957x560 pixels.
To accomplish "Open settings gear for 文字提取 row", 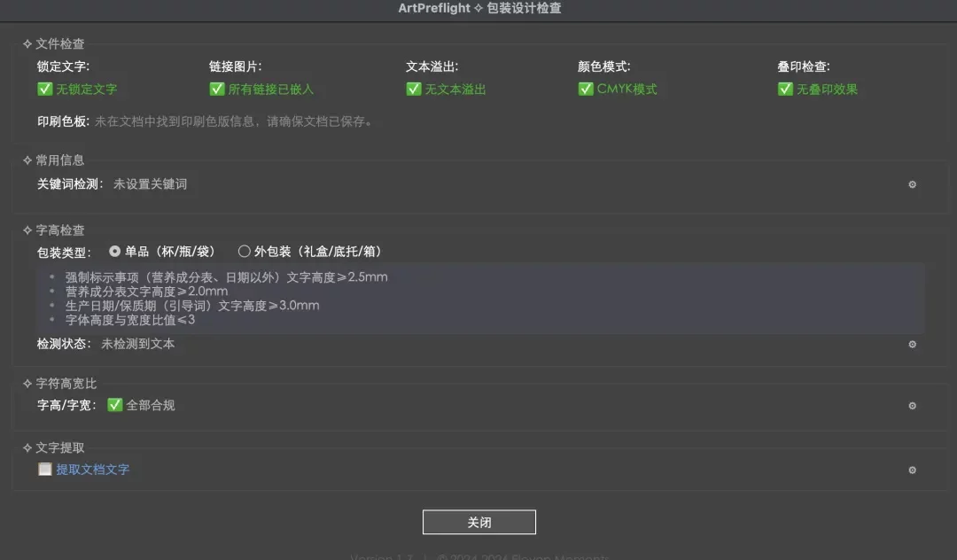I will pyautogui.click(x=912, y=470).
